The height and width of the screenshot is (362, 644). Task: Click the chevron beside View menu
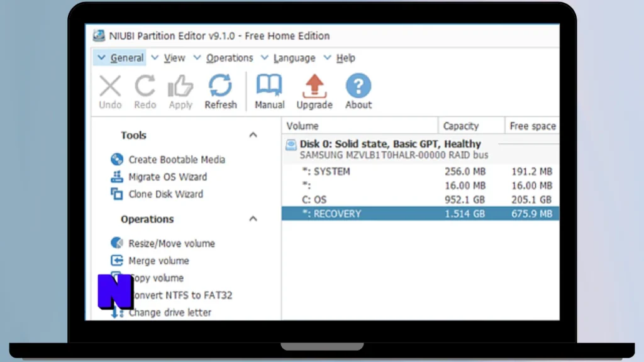coord(155,58)
